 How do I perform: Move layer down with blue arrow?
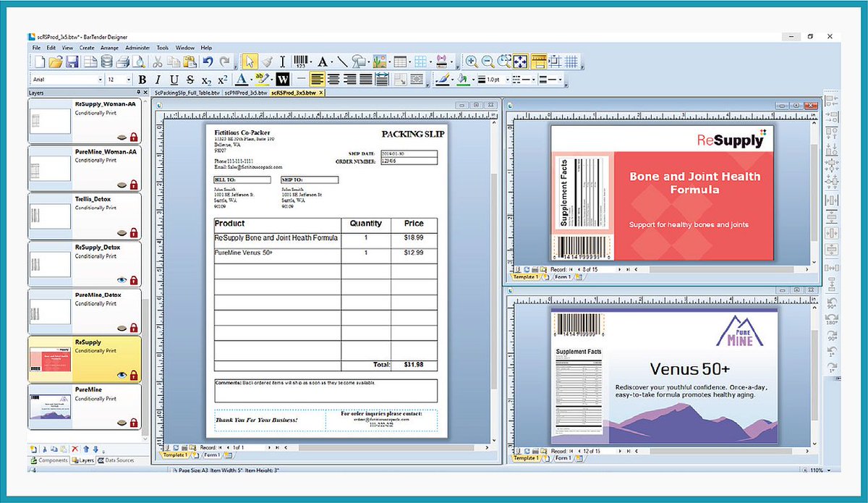coord(95,449)
